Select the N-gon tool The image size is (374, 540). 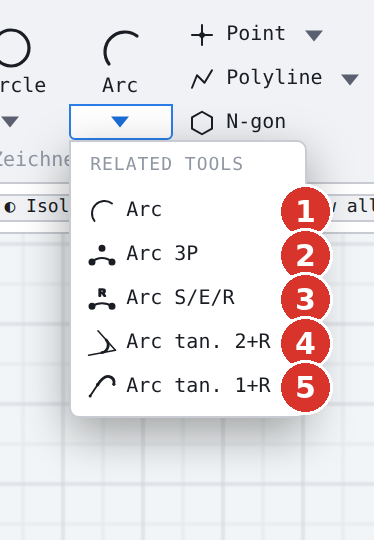pos(239,122)
